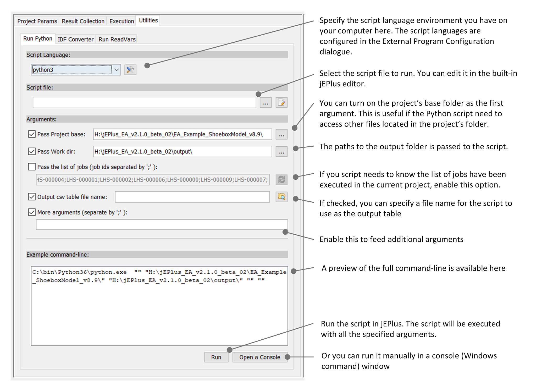Toggle More arguments checkbox
This screenshot has width=536, height=392.
click(32, 212)
